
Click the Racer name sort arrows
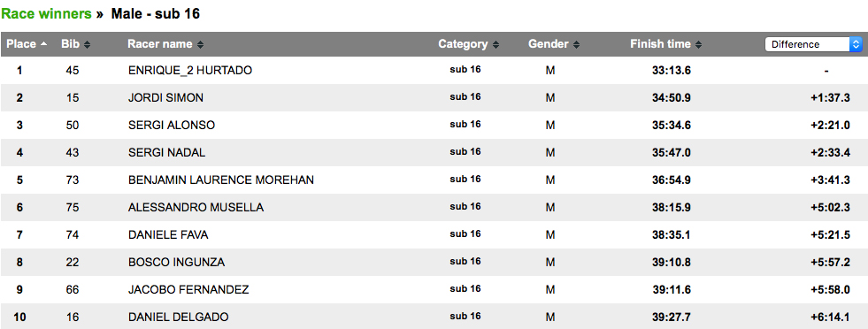(x=200, y=44)
